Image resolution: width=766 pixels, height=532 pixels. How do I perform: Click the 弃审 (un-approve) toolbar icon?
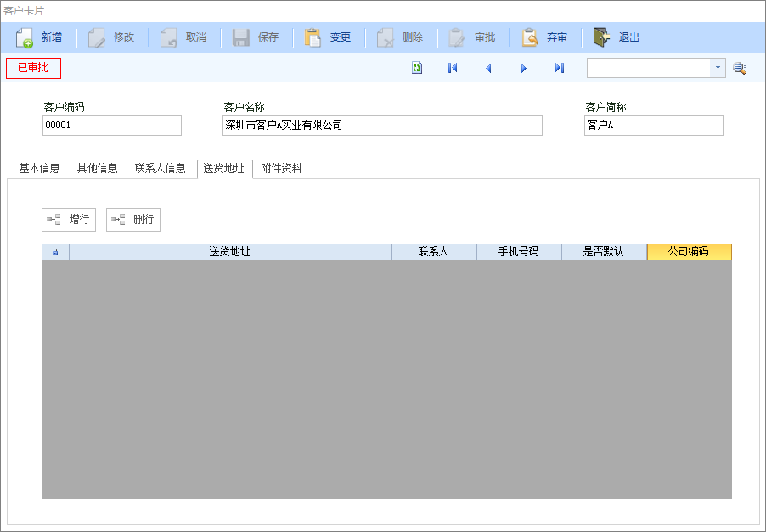pos(530,37)
